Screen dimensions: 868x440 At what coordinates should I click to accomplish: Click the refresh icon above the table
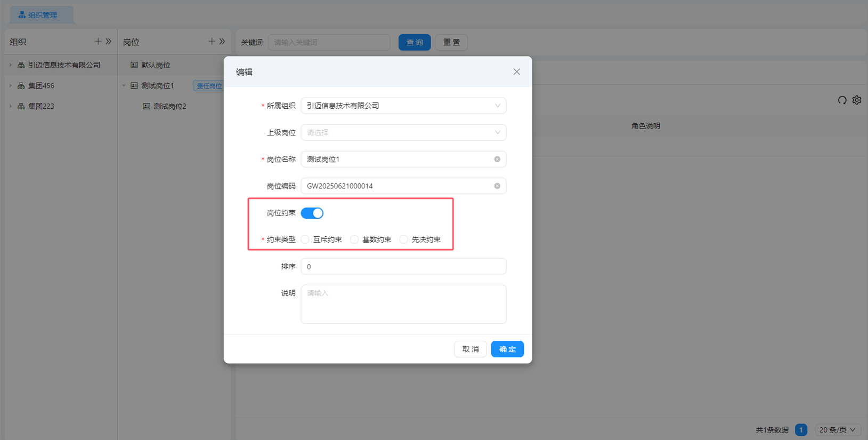pos(842,100)
